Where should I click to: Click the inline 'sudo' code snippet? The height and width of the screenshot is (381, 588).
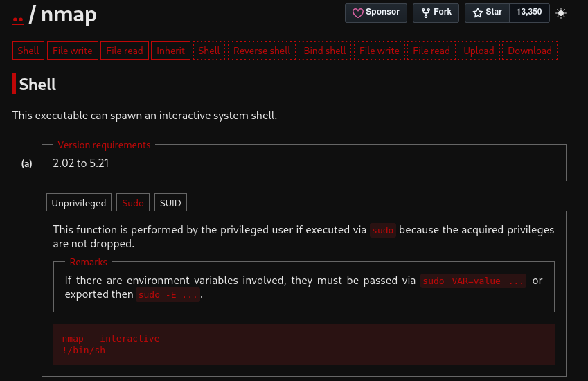(x=382, y=230)
